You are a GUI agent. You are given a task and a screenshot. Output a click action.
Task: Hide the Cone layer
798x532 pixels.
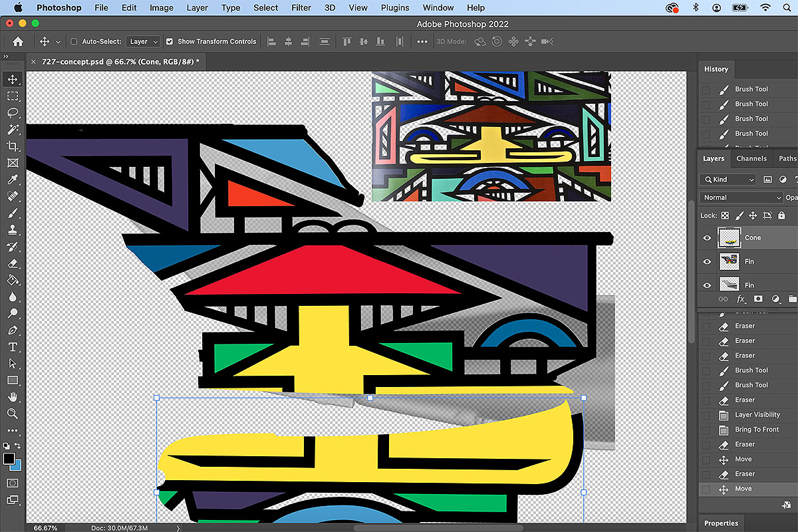click(707, 237)
